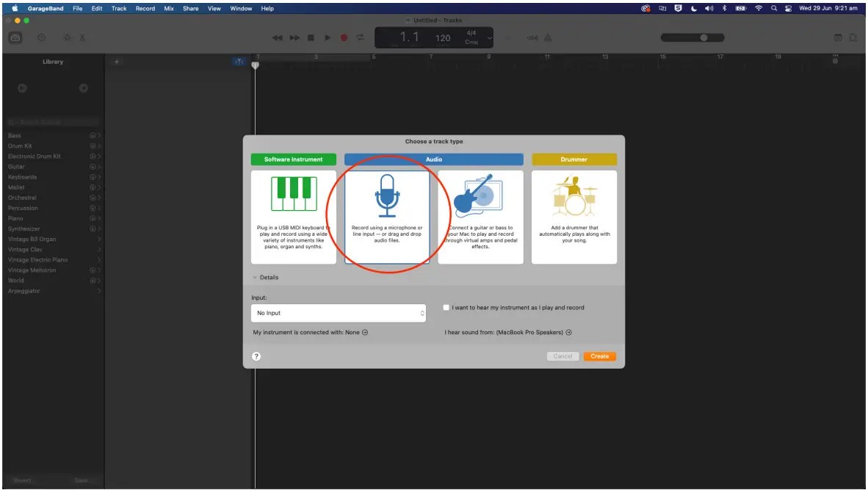Select Orchestral in the Library list
Screen dimensions: 868x490
pyautogui.click(x=22, y=198)
